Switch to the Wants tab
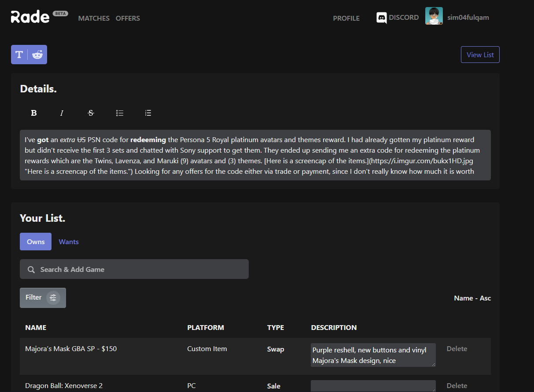 [x=69, y=242]
